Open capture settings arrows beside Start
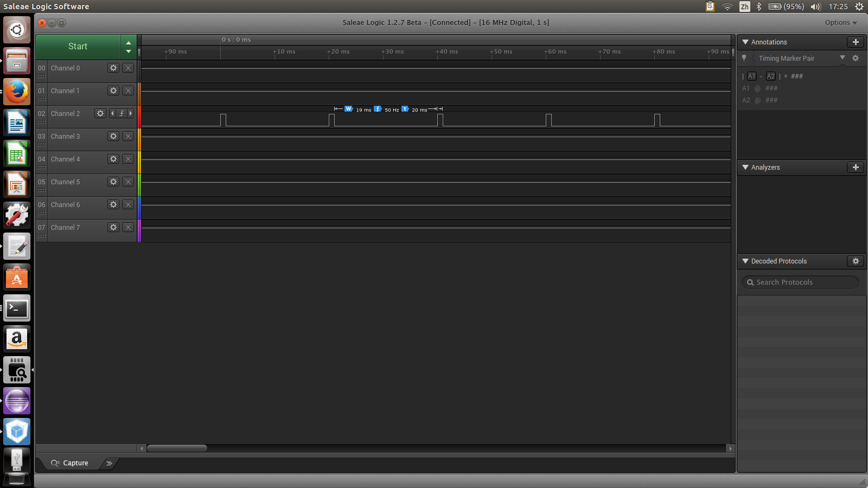Screen dimensions: 868x488 pyautogui.click(x=129, y=47)
